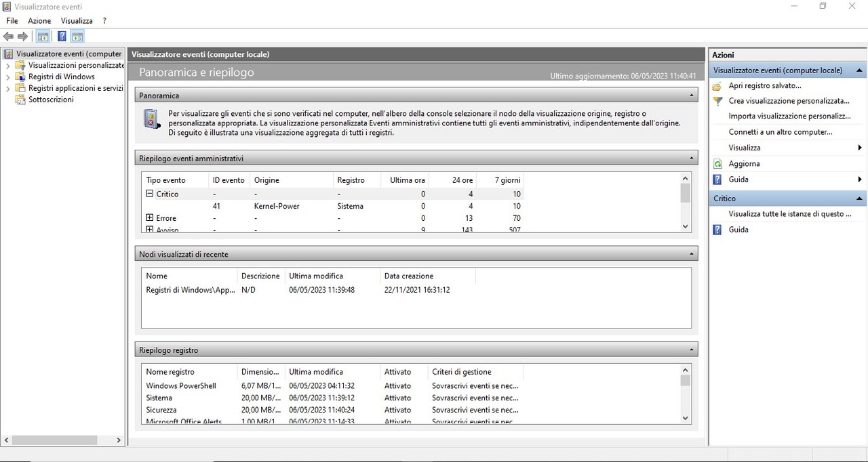
Task: Collapse Nodi visualizzati di recente section
Action: click(x=692, y=254)
